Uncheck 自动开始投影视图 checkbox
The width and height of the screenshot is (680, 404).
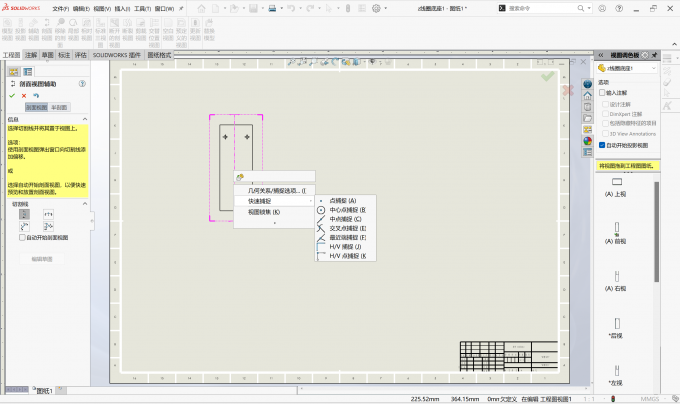tap(602, 145)
